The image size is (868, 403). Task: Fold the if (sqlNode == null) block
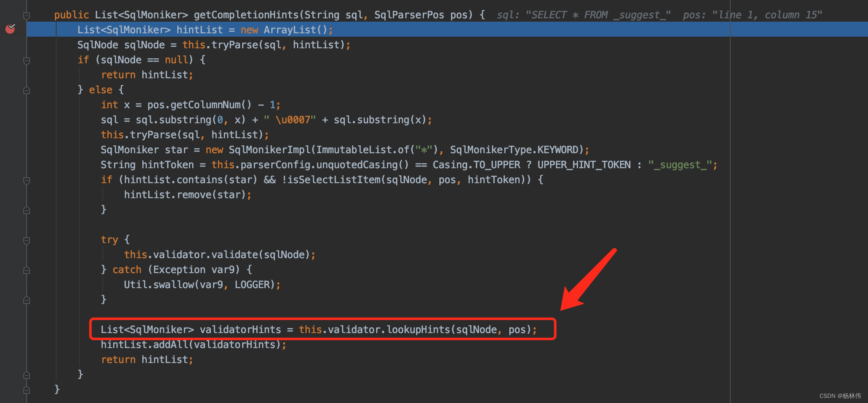point(27,61)
